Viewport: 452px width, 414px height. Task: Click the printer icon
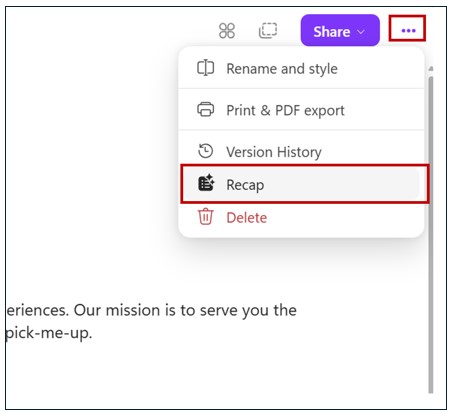point(206,109)
